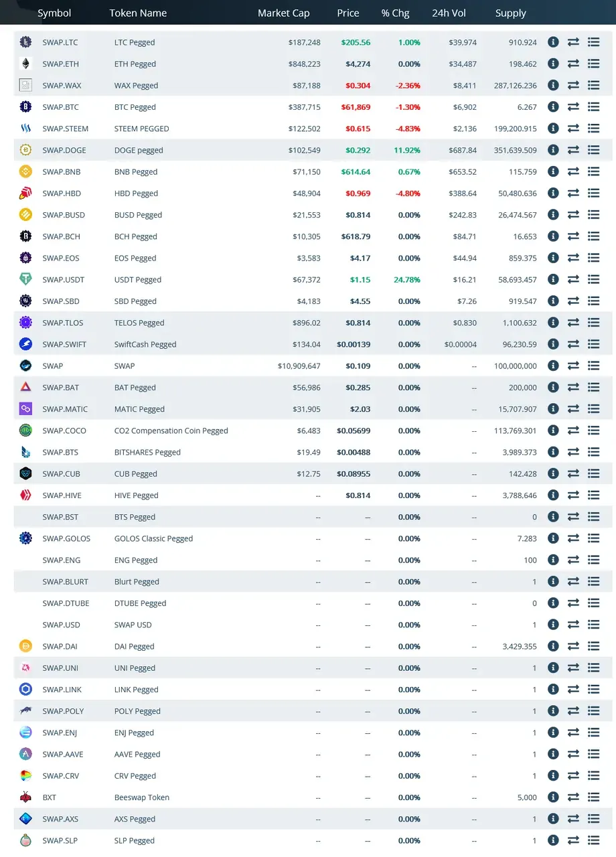The width and height of the screenshot is (616, 857).
Task: Click swap arrows in SWAP.EOS row
Action: [573, 258]
